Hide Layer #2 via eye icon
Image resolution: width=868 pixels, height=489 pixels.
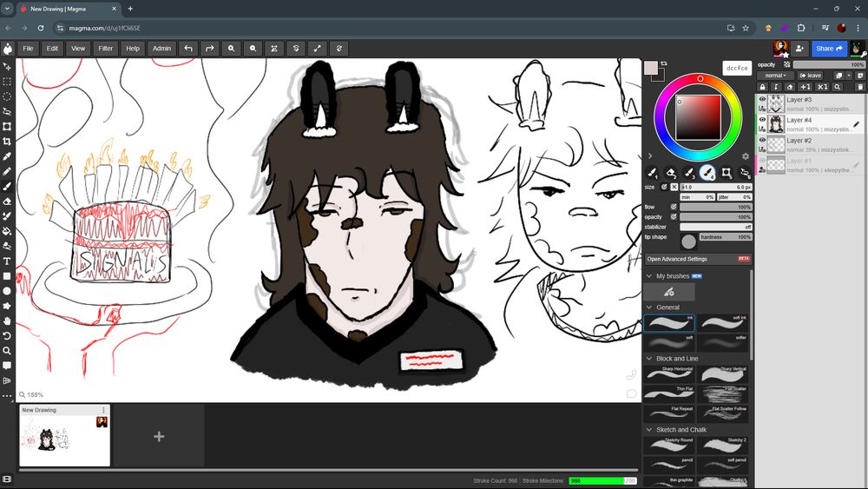[762, 140]
